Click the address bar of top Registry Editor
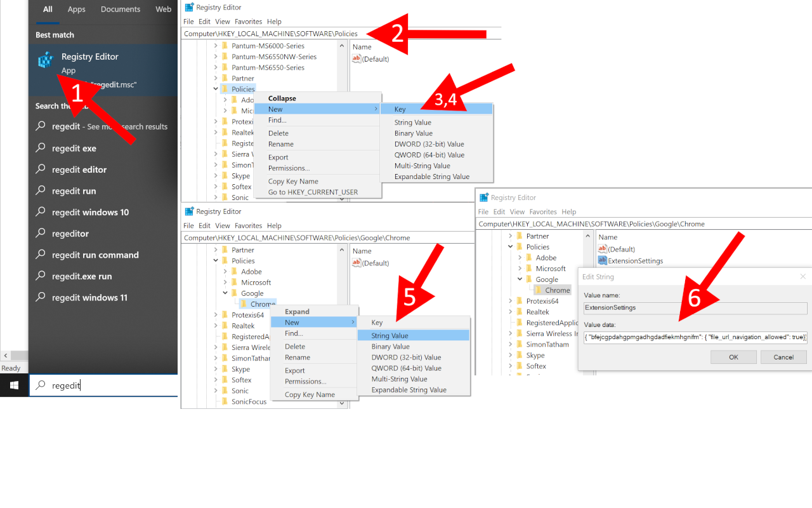This screenshot has height=508, width=812. (x=341, y=34)
